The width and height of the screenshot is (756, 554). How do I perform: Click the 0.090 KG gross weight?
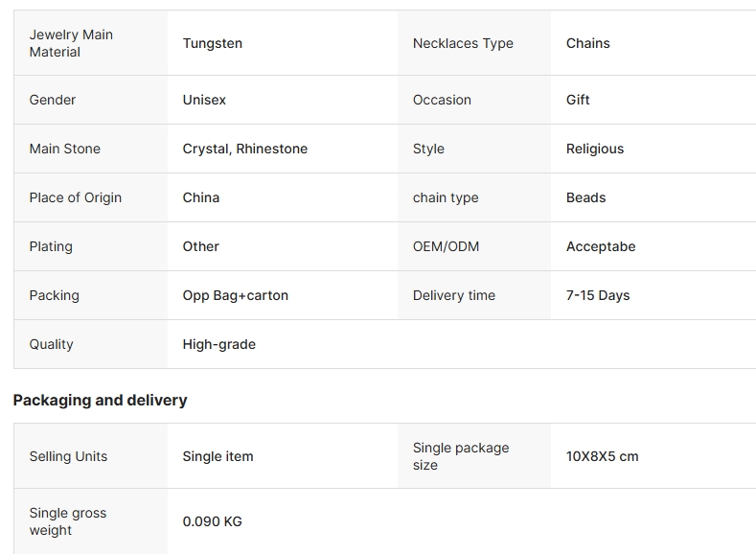[x=213, y=521]
